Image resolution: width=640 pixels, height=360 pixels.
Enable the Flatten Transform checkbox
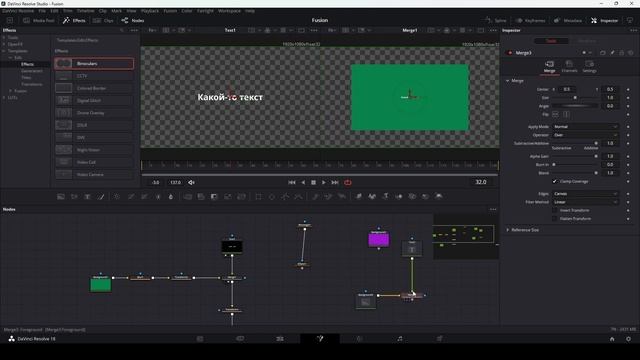coord(554,219)
